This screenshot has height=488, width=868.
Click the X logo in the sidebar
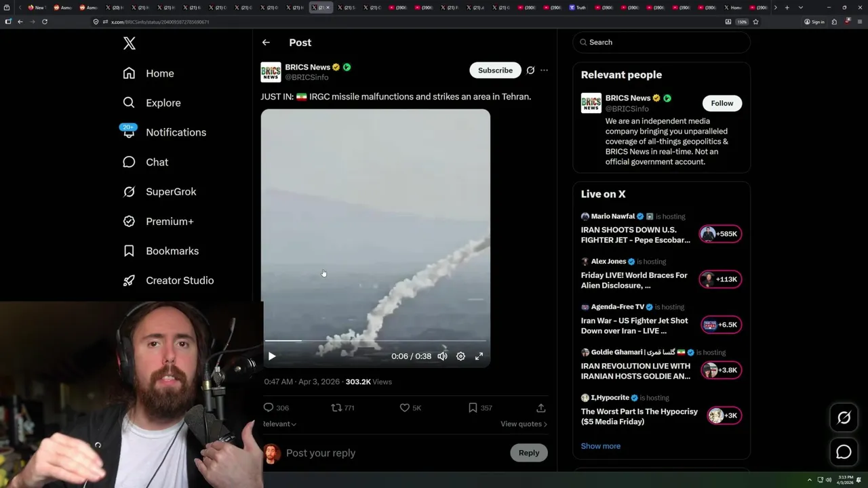click(x=130, y=43)
